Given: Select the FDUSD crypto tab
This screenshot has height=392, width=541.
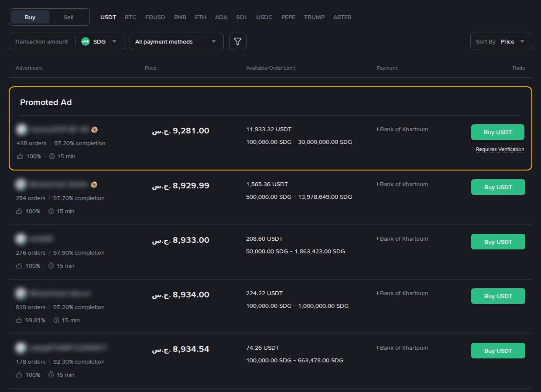Looking at the screenshot, I should click(x=155, y=17).
